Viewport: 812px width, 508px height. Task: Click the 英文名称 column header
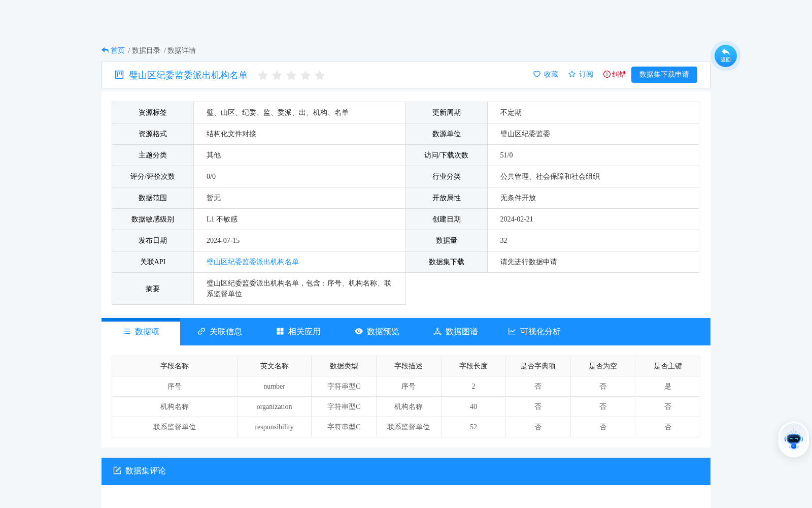[275, 366]
